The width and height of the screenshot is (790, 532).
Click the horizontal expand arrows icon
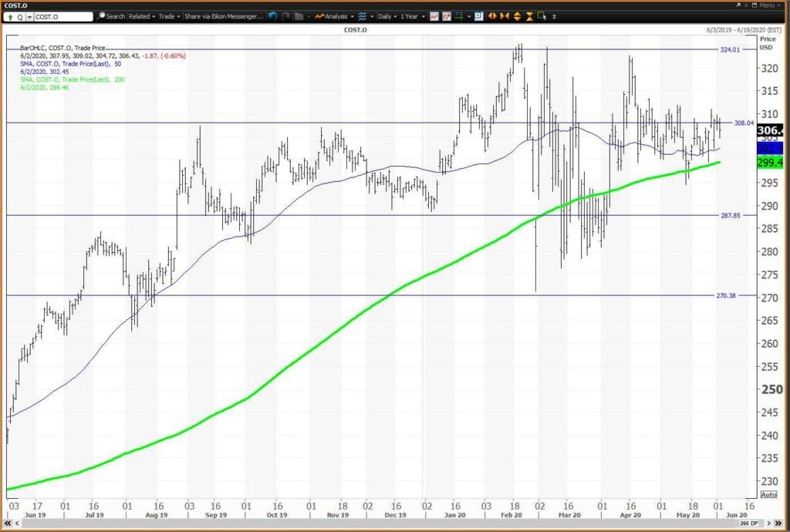point(492,17)
